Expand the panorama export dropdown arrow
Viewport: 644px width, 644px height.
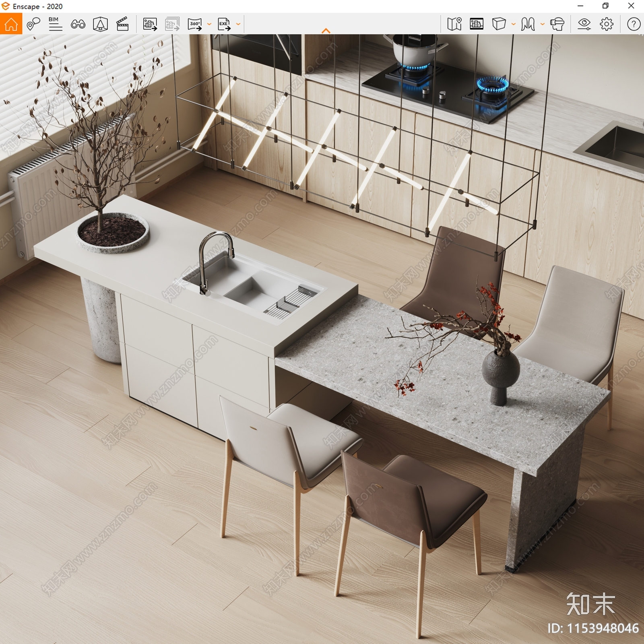coord(209,24)
